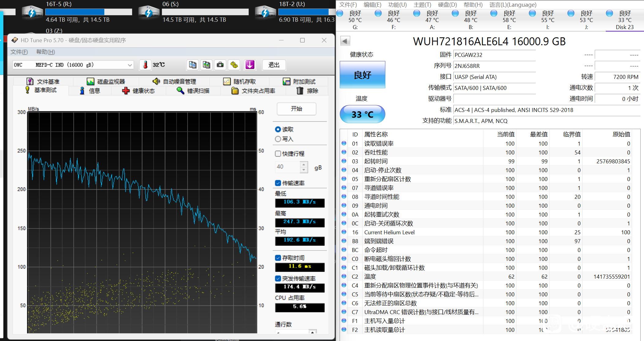The height and width of the screenshot is (341, 644).
Task: Select disk B: status orb at 48 °C
Action: coord(455,13)
